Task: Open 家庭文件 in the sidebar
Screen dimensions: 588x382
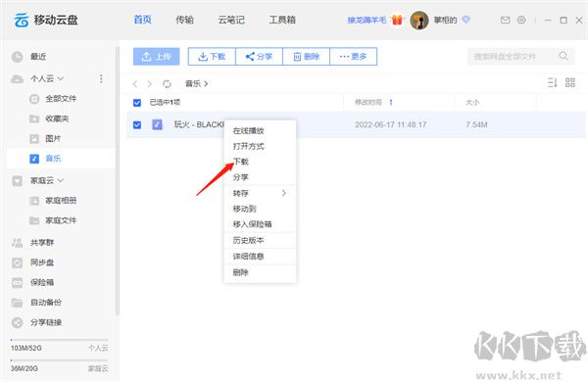Action: 61,220
